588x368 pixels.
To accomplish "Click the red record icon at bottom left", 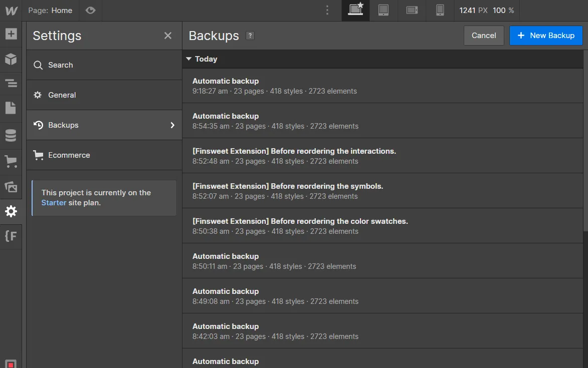I will coord(11,364).
